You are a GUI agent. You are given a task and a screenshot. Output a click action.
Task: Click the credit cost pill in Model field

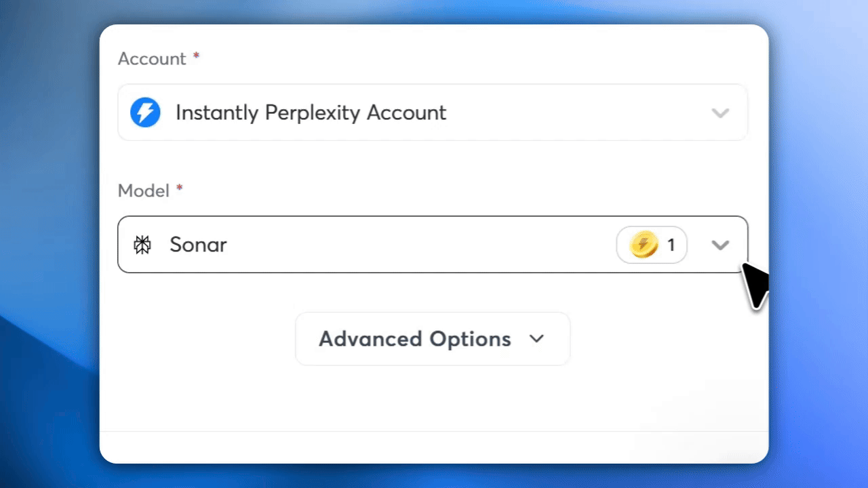pos(652,245)
